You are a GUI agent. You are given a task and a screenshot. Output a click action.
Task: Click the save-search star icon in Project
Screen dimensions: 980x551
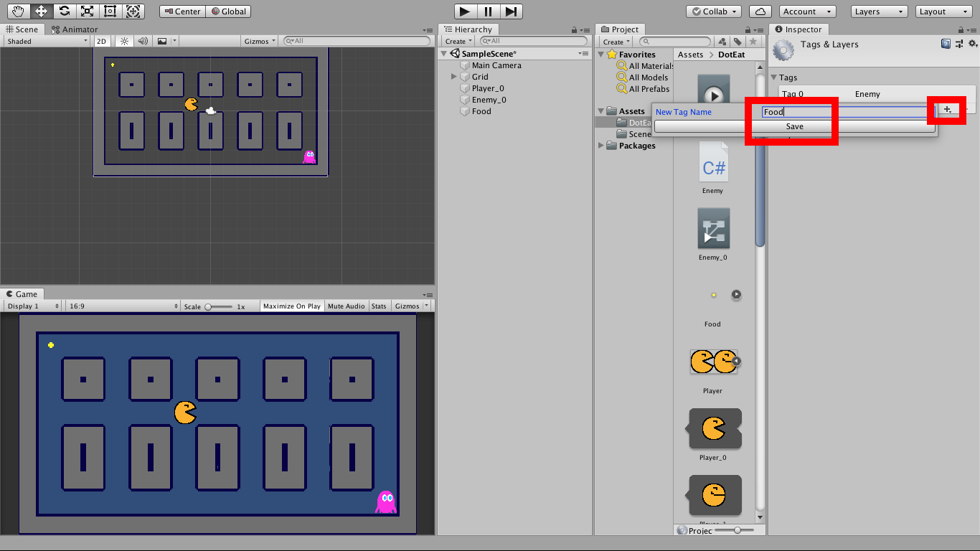(x=752, y=42)
